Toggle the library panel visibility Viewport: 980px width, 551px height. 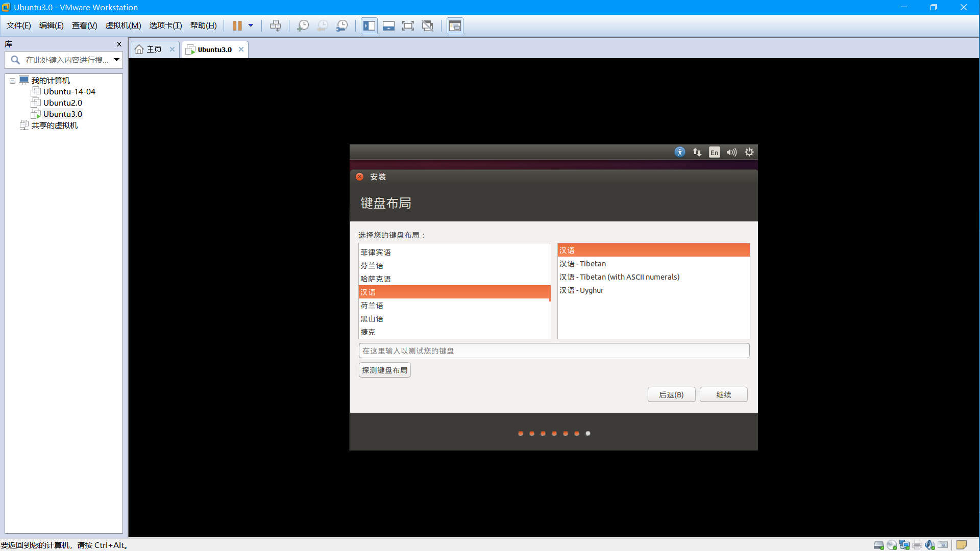(369, 26)
